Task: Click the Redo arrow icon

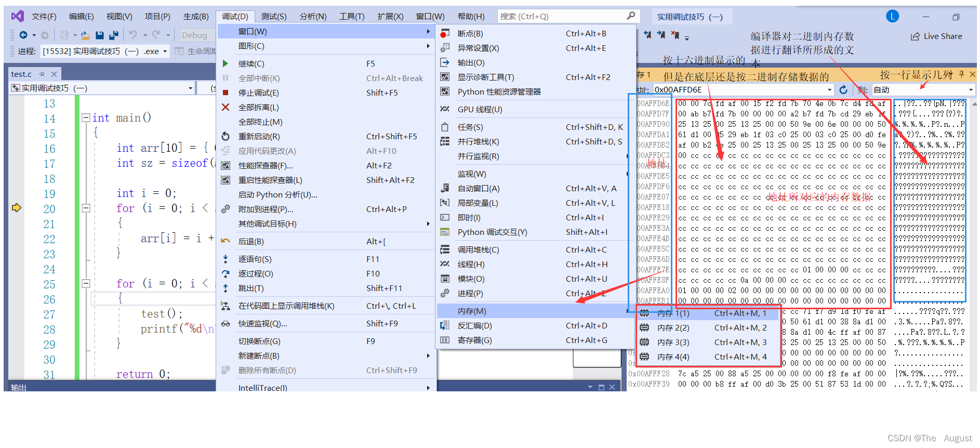Action: pyautogui.click(x=156, y=35)
